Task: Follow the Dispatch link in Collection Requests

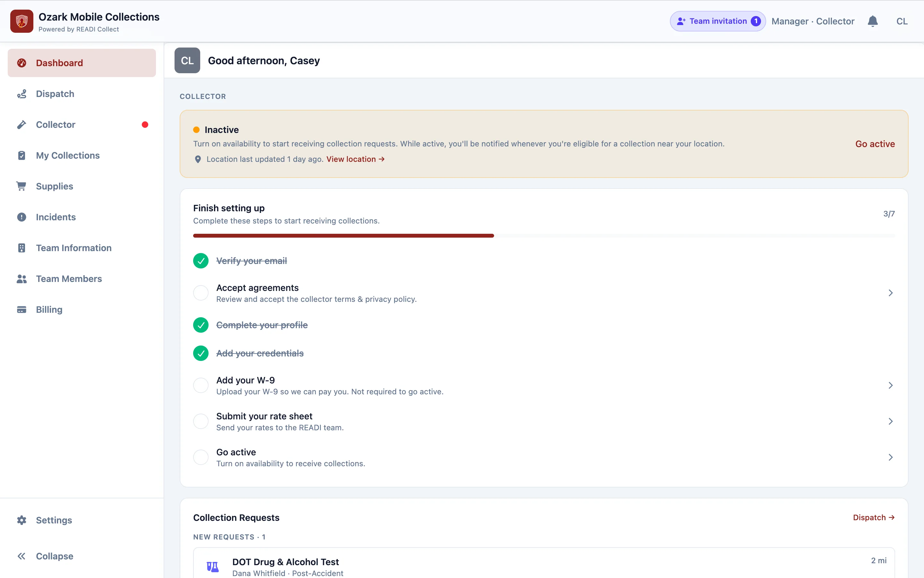Action: (x=874, y=517)
